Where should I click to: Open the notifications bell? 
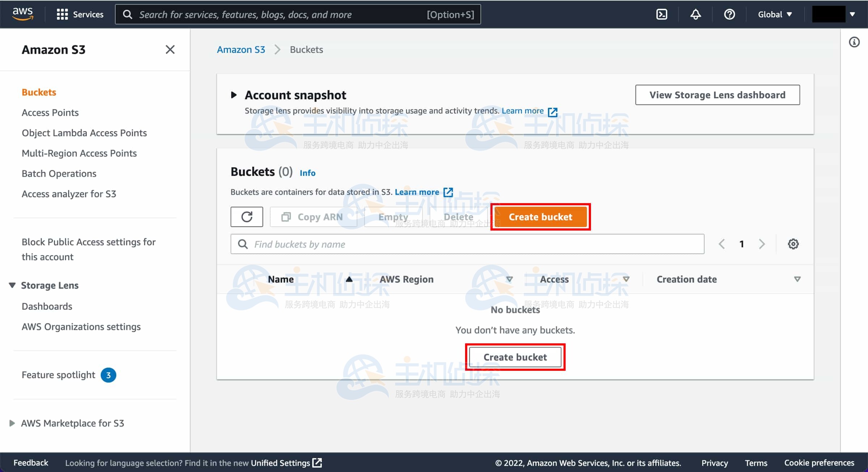[x=695, y=14]
